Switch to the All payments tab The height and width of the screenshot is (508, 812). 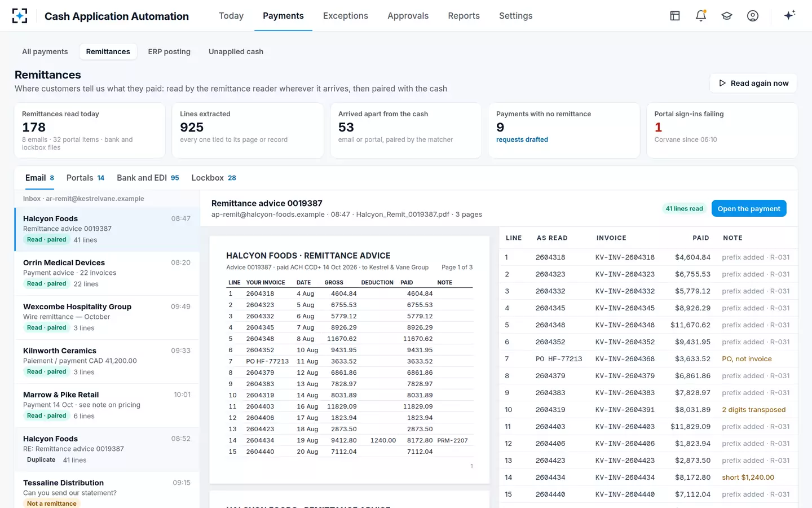pos(45,51)
